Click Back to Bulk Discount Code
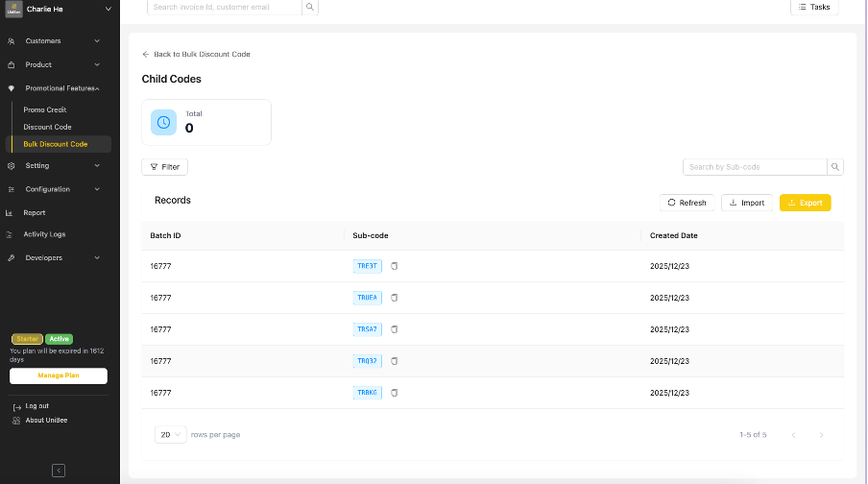The width and height of the screenshot is (868, 484). pyautogui.click(x=196, y=54)
